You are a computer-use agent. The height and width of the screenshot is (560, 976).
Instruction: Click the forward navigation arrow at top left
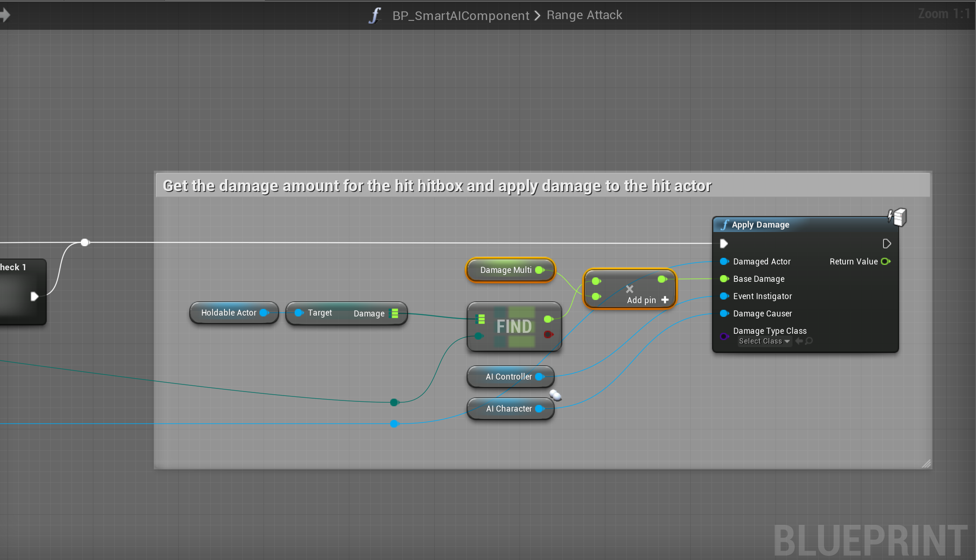(x=5, y=15)
